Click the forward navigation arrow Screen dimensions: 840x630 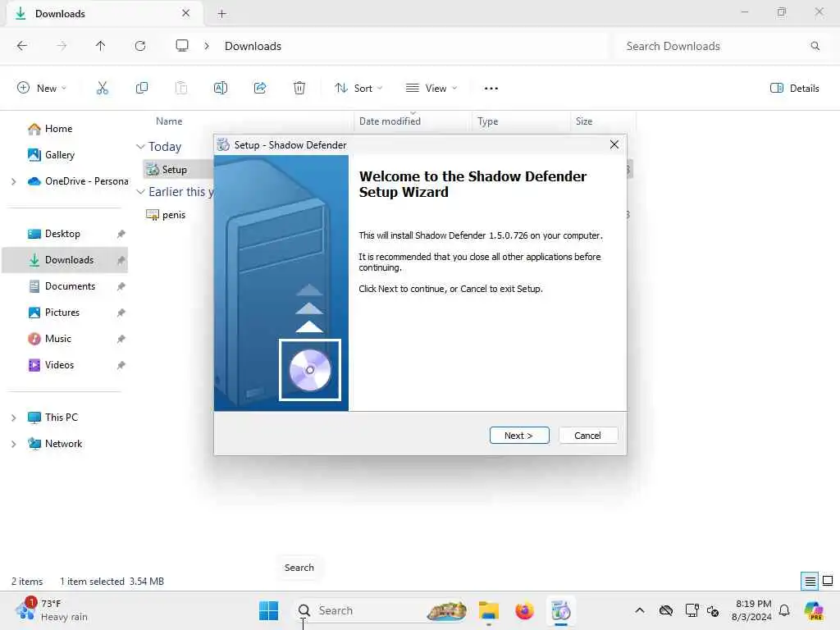pos(62,46)
